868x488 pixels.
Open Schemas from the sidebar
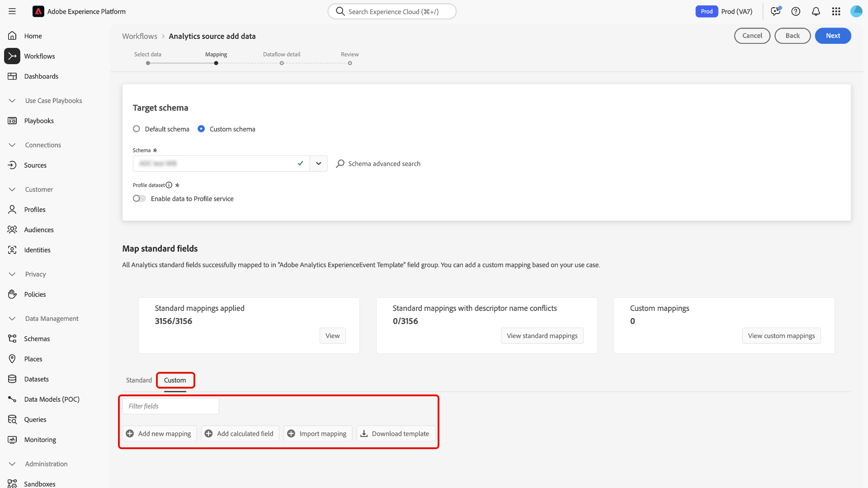[37, 339]
